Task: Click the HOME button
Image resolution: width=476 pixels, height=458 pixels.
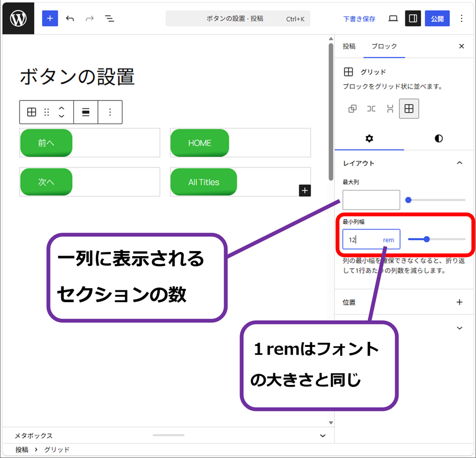Action: pos(200,143)
